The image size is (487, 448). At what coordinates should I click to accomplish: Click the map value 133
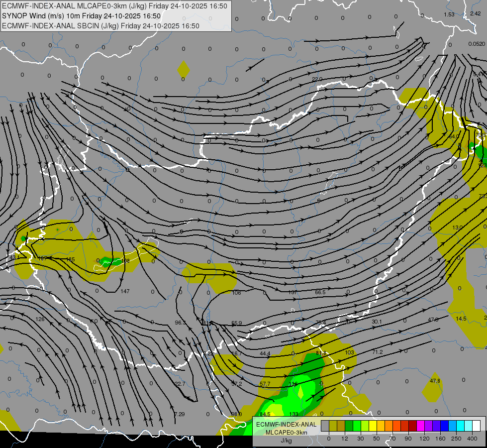click(293, 414)
